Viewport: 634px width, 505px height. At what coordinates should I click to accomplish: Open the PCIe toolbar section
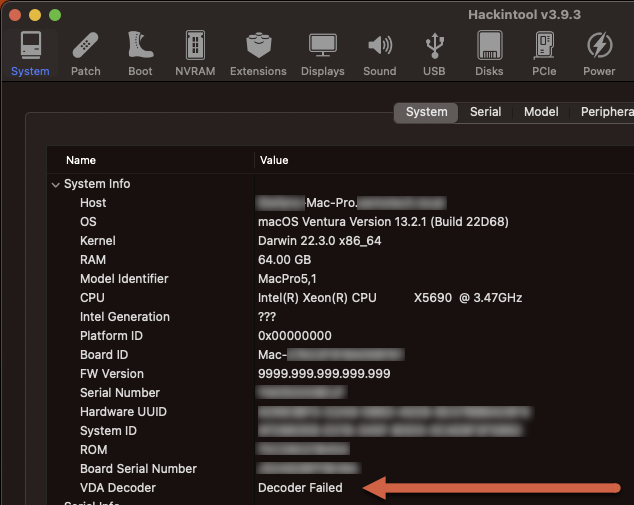[544, 54]
